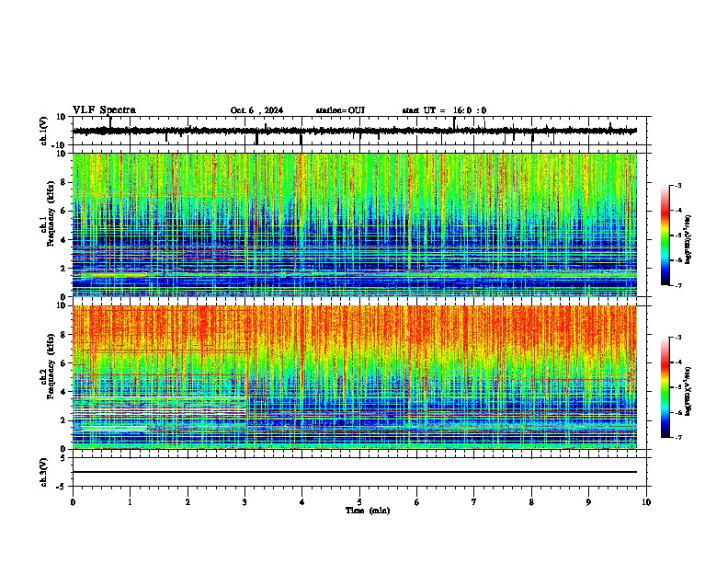The image size is (728, 563).
Task: Select the "Time (min)" axis label
Action: coord(368,511)
